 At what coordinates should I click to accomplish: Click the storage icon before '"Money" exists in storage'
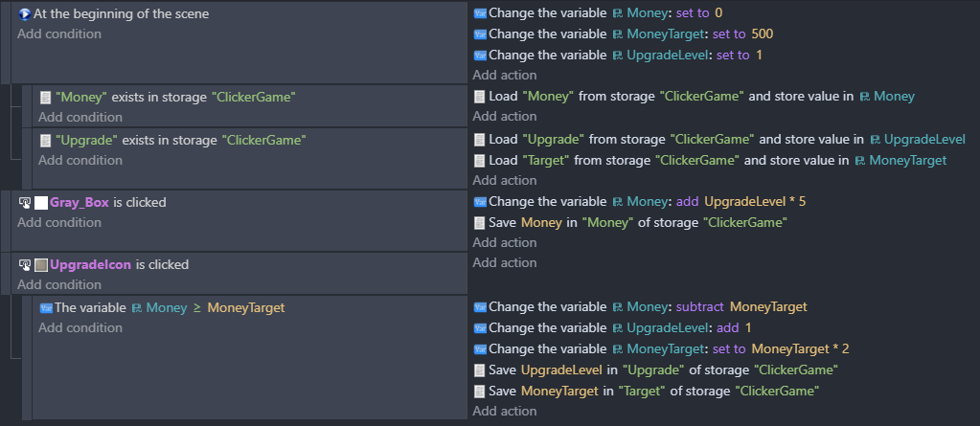pyautogui.click(x=45, y=98)
